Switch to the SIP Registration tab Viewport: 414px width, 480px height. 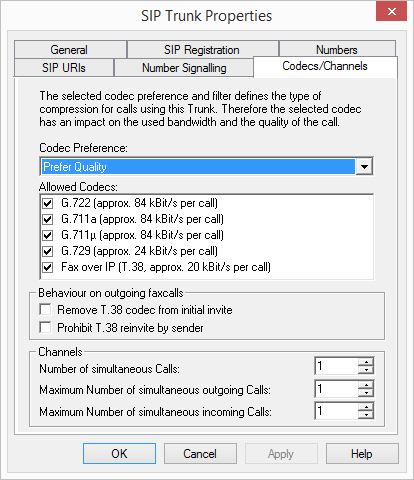(x=202, y=50)
